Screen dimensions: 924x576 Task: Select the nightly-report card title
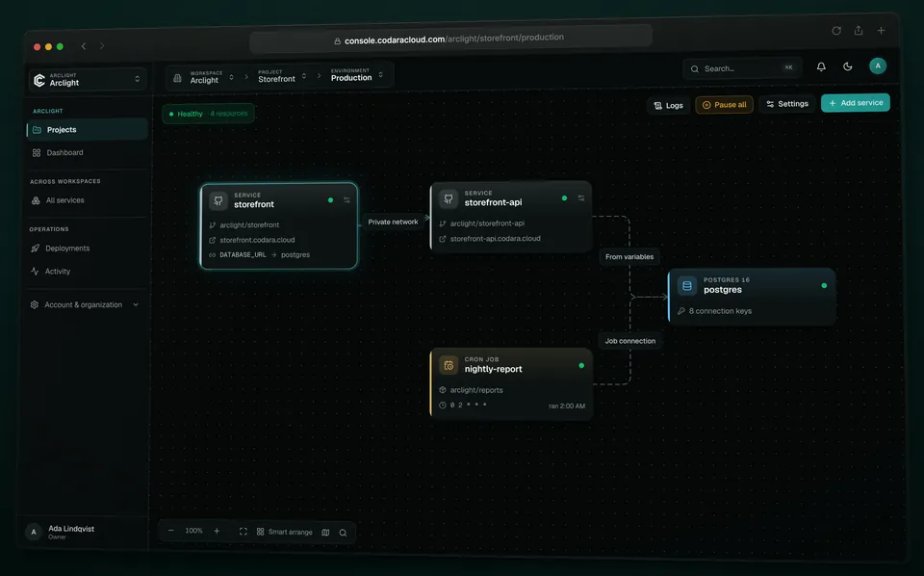(493, 370)
